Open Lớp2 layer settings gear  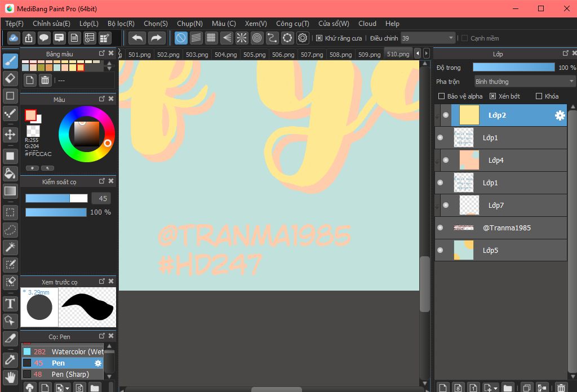point(560,115)
